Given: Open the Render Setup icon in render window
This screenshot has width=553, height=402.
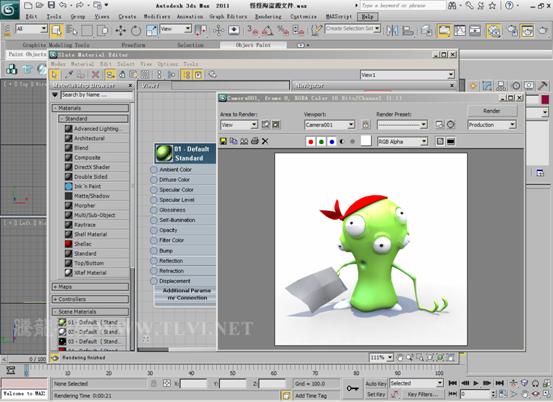Looking at the screenshot, I should pos(440,124).
